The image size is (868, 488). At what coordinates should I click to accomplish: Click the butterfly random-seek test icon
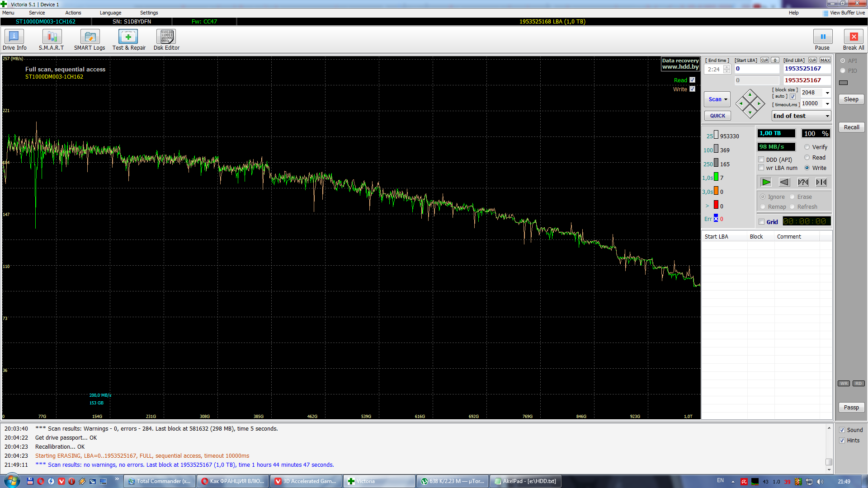click(821, 182)
